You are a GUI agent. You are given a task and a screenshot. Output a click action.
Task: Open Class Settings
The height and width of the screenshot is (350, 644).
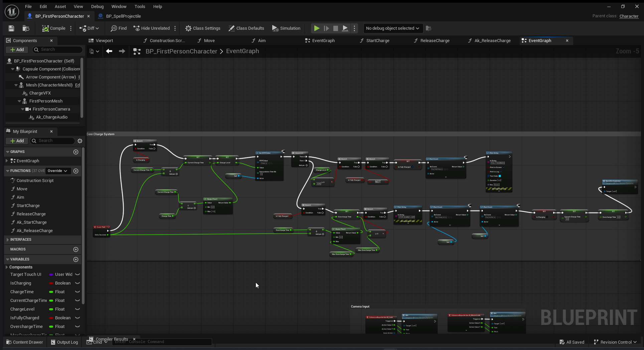203,28
